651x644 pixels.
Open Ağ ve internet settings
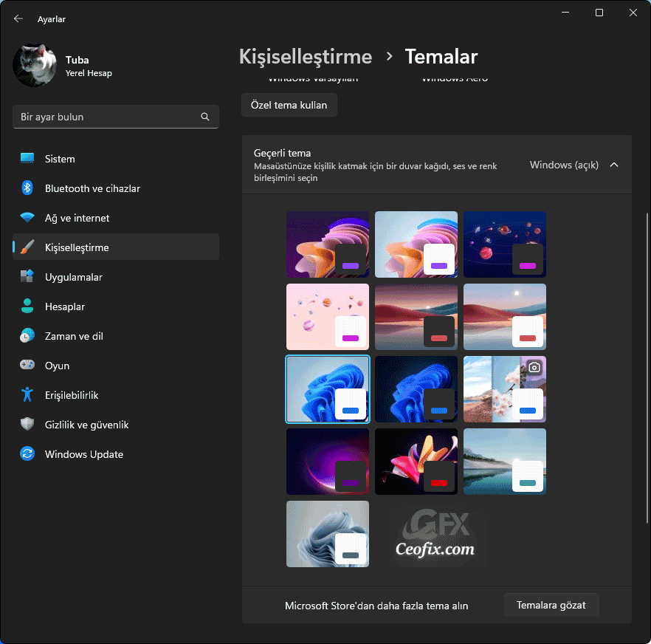[116, 218]
